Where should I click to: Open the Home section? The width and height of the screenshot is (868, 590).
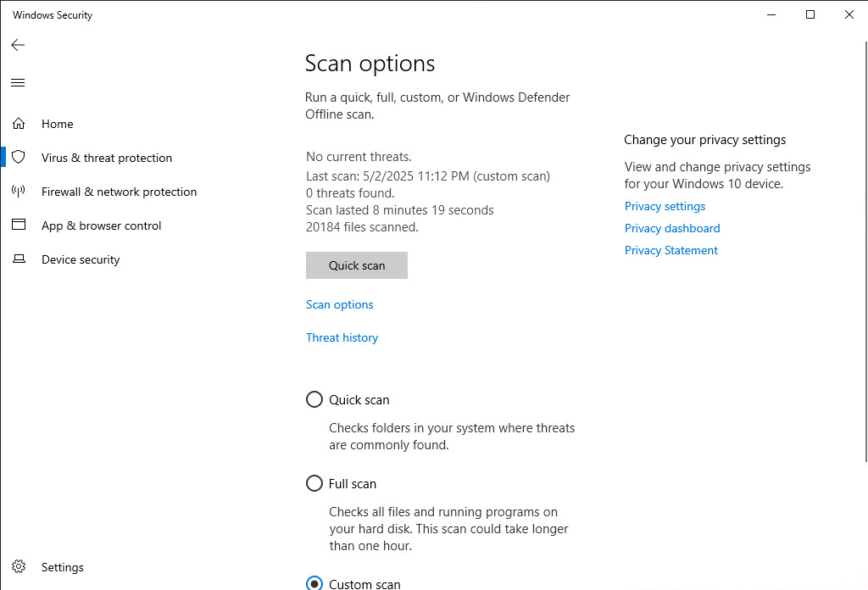(x=57, y=124)
